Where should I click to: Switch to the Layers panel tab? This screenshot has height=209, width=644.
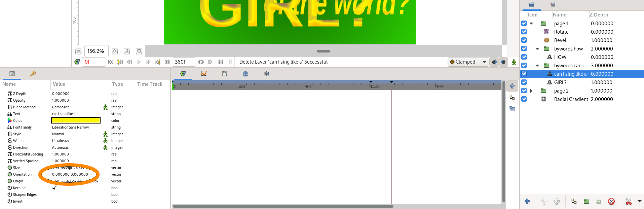(532, 4)
